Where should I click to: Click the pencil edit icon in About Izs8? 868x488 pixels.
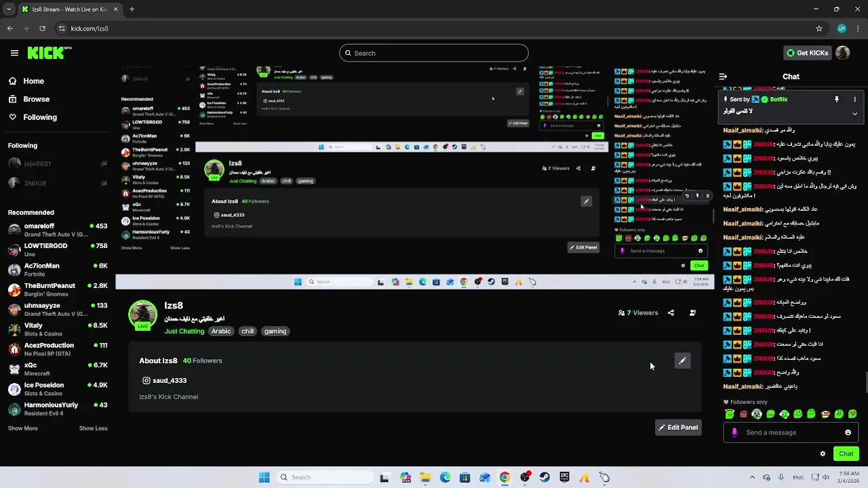[x=682, y=361]
